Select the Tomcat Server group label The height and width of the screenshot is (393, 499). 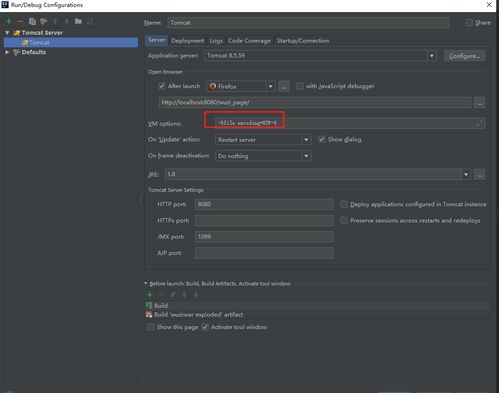click(x=42, y=33)
